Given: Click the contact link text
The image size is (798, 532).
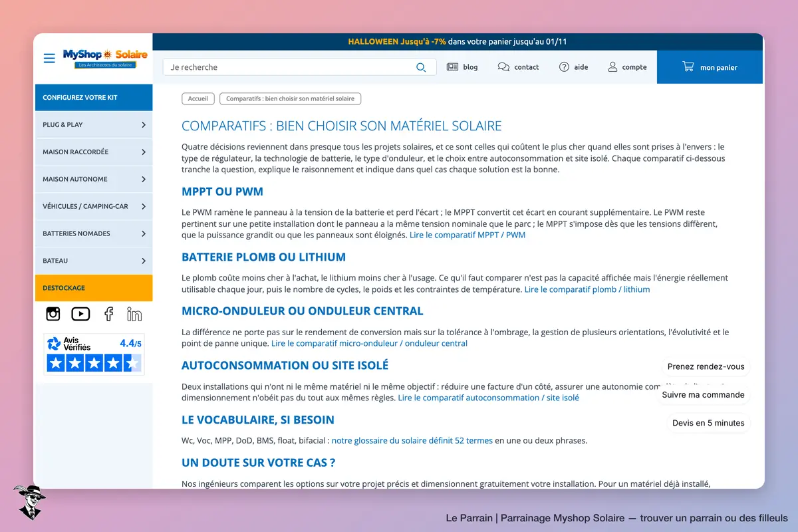Looking at the screenshot, I should click(x=527, y=67).
